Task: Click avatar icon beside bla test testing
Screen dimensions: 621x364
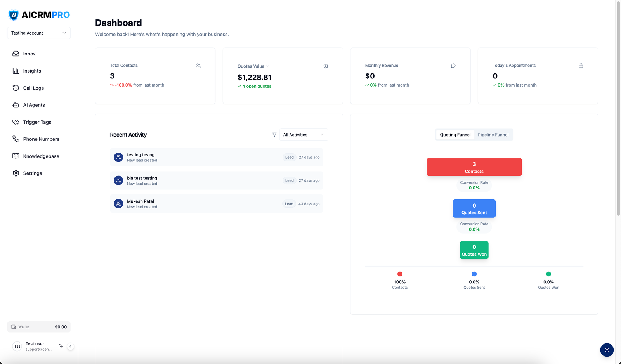Action: (x=118, y=180)
